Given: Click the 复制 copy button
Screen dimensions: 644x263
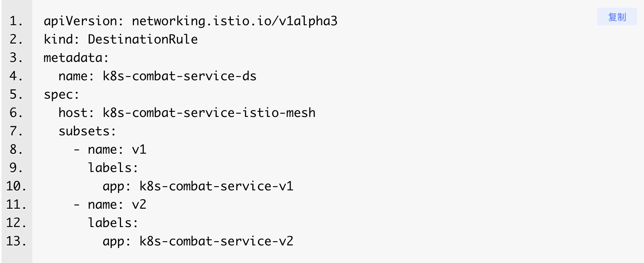Looking at the screenshot, I should click(617, 17).
